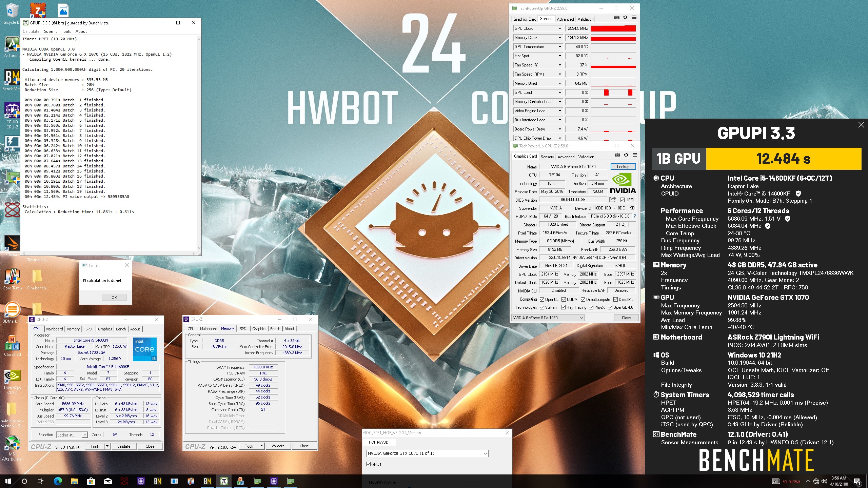Viewport: 868px width, 488px height.
Task: Click the Lookup button in GPU-Z
Action: 623,167
